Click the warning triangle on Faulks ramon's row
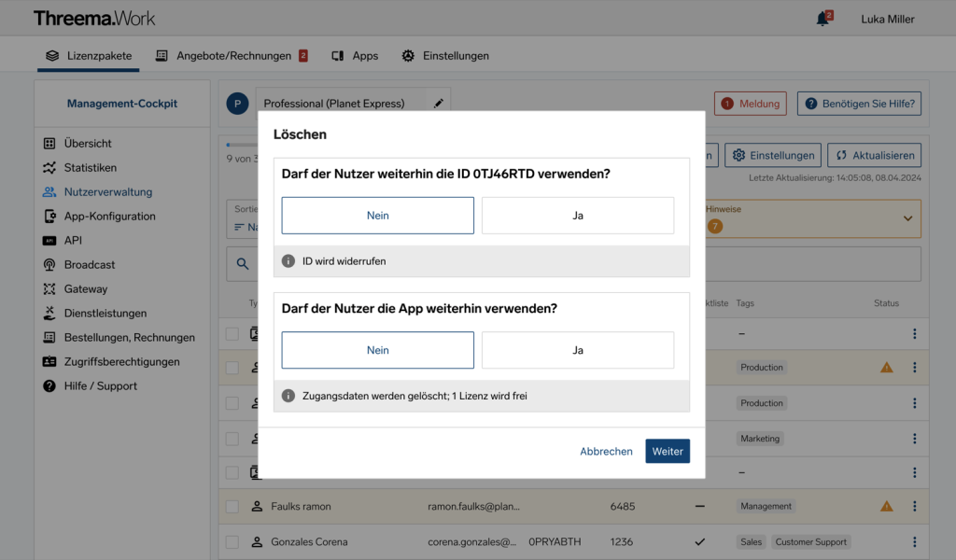The width and height of the screenshot is (956, 560). click(x=886, y=506)
